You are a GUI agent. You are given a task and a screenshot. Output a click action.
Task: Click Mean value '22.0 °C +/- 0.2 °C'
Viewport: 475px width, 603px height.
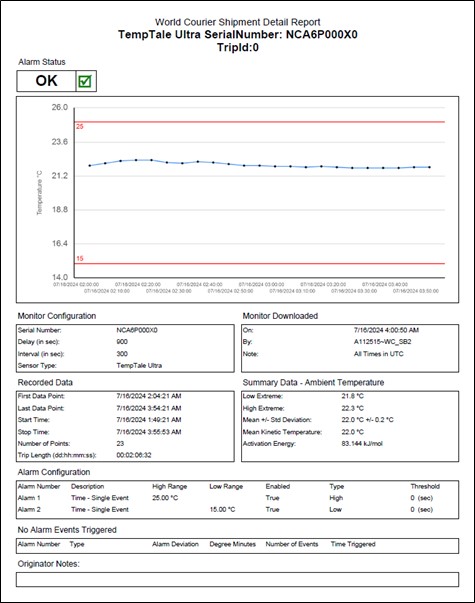[367, 420]
